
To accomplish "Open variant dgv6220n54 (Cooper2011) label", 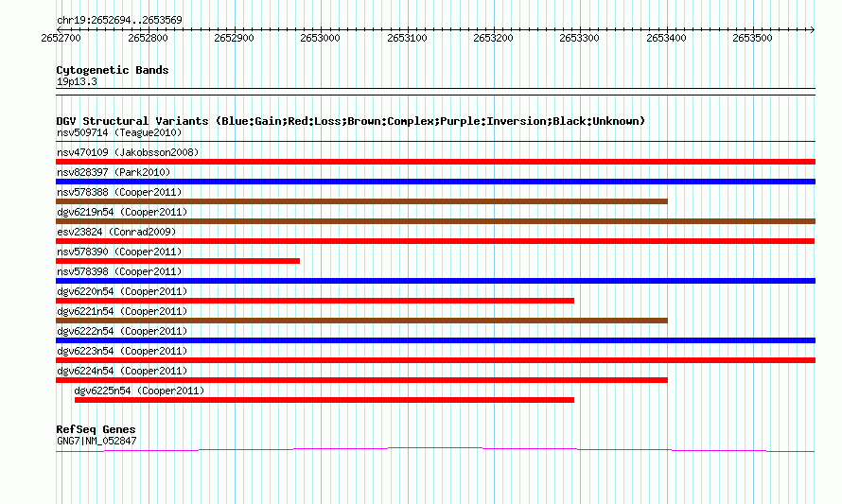I will click(122, 291).
